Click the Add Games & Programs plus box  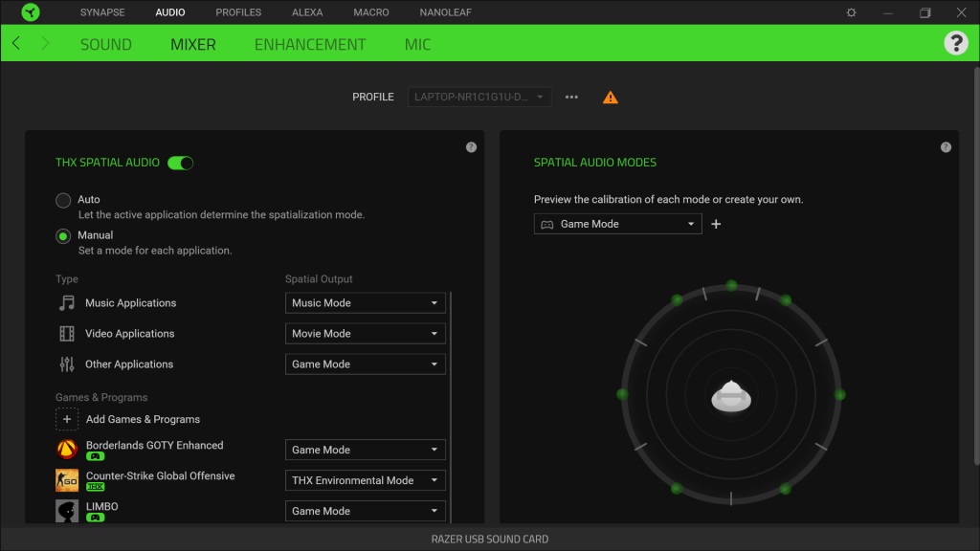tap(67, 419)
